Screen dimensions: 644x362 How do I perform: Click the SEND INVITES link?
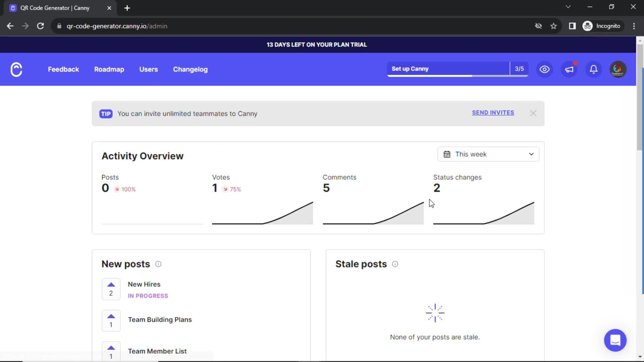click(493, 113)
